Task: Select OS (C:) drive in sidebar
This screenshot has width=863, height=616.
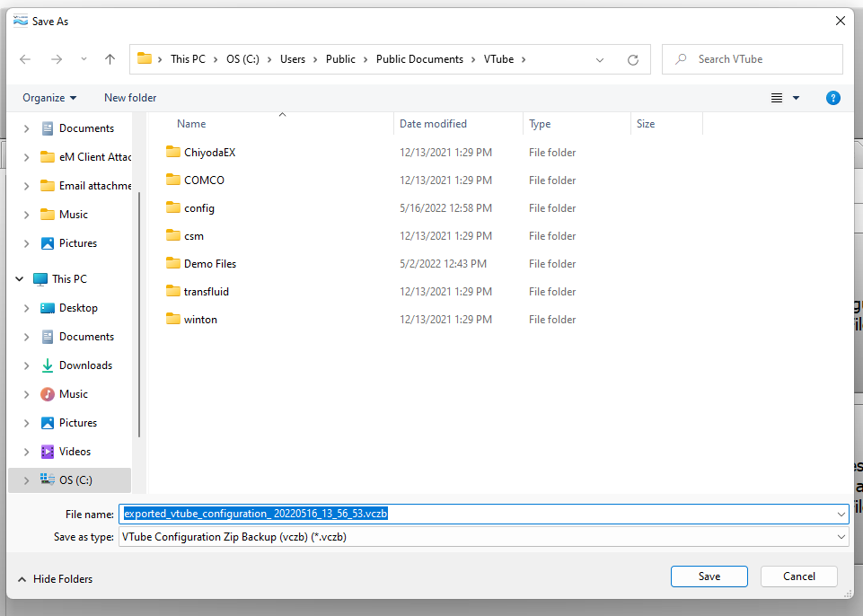Action: [x=75, y=480]
